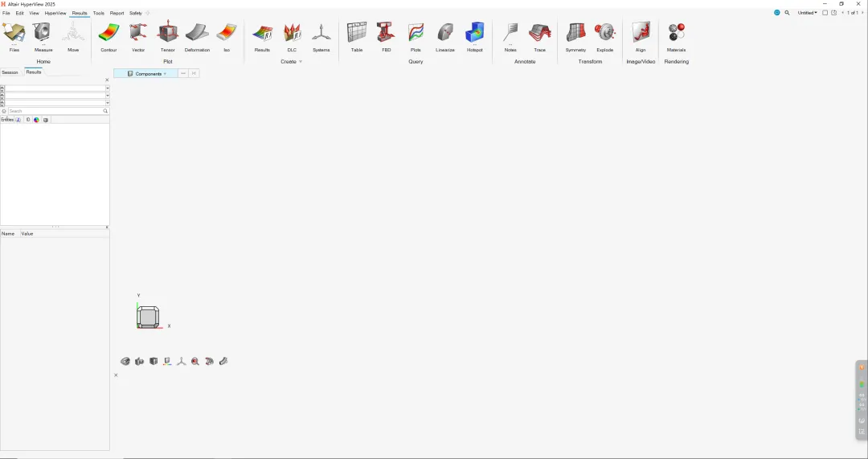Select the Vector plot tool
The height and width of the screenshot is (459, 868).
pyautogui.click(x=138, y=33)
